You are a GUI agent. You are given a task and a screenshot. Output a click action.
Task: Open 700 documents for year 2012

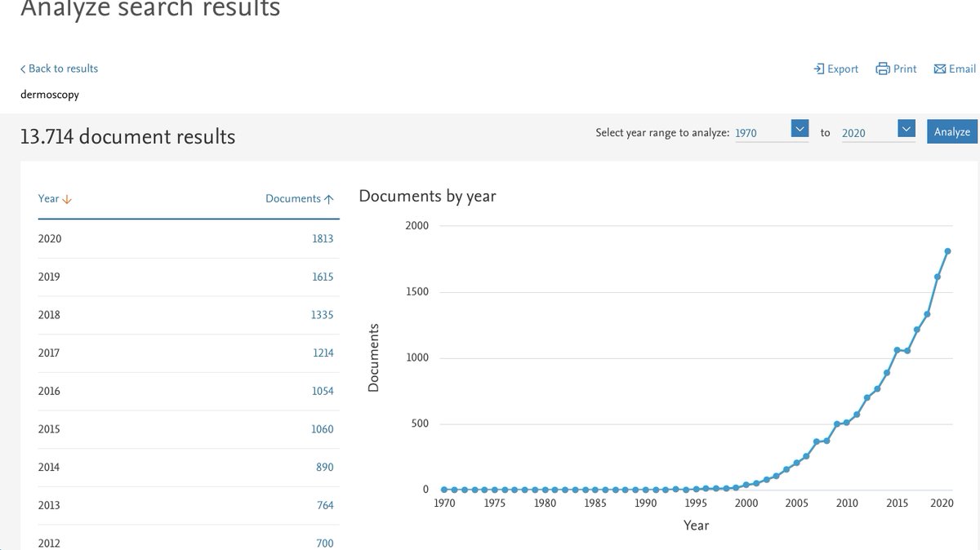[325, 543]
